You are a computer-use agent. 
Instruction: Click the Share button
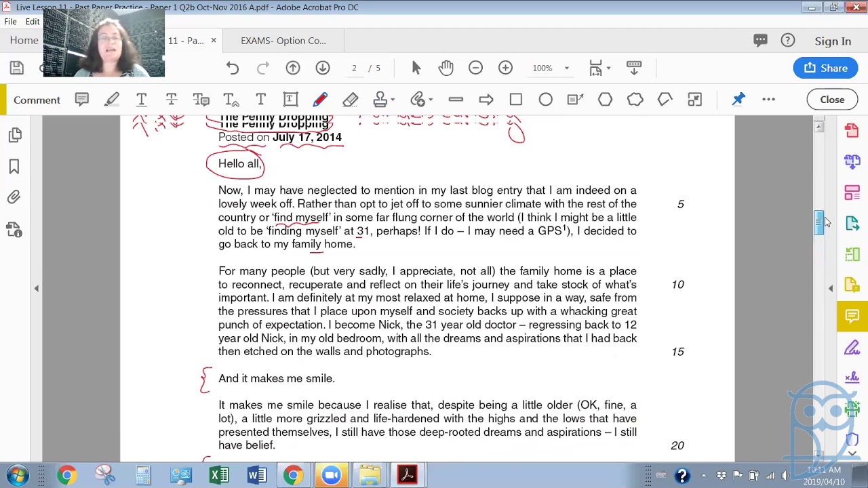coord(825,68)
